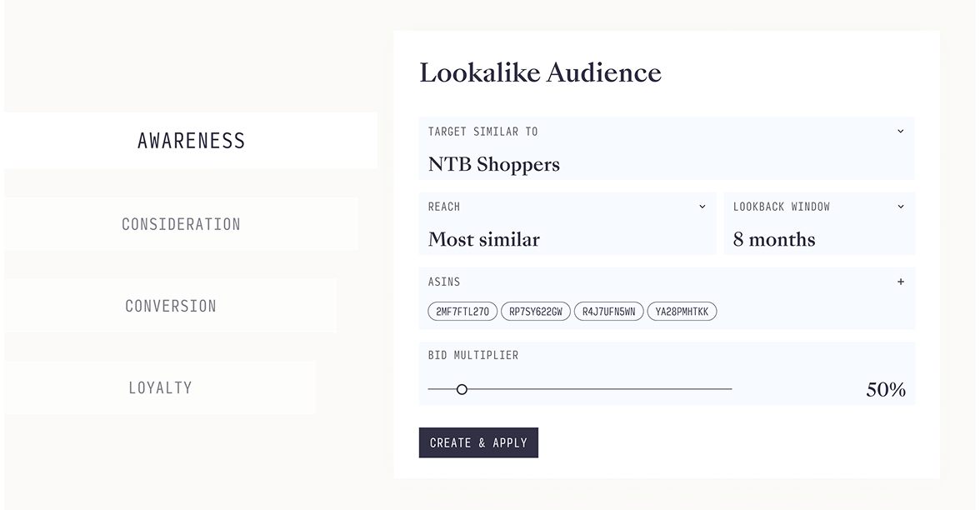Click the plus icon in ASINS section
The image size is (980, 510).
(900, 282)
